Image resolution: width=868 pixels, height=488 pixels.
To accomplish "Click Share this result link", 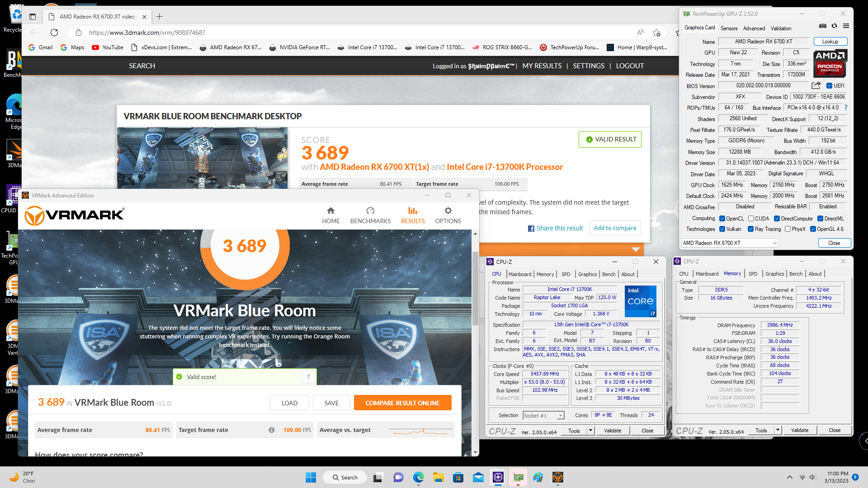I will (x=556, y=228).
